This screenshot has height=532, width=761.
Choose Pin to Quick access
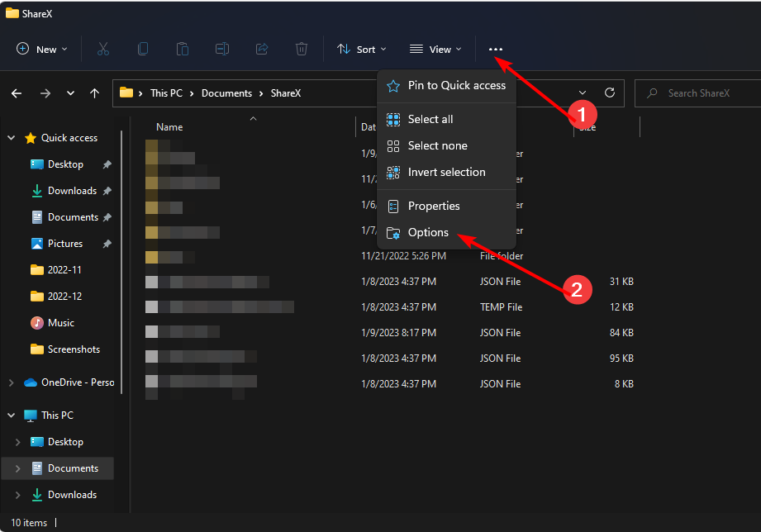point(446,85)
